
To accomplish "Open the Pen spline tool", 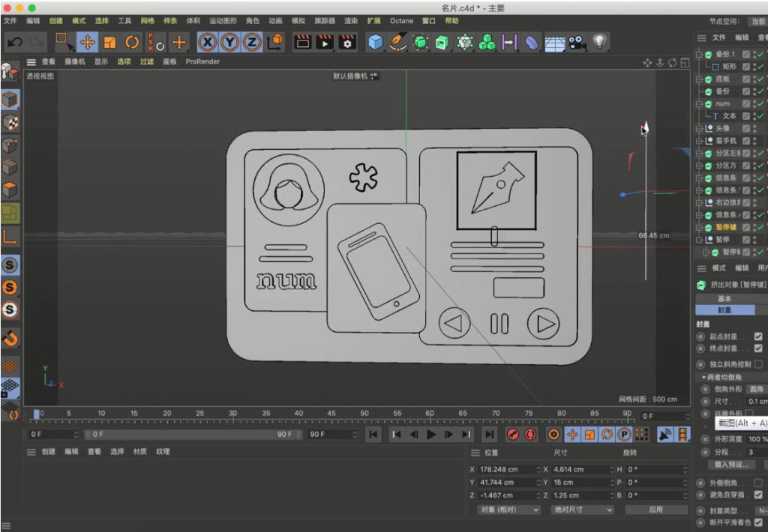I will 398,43.
